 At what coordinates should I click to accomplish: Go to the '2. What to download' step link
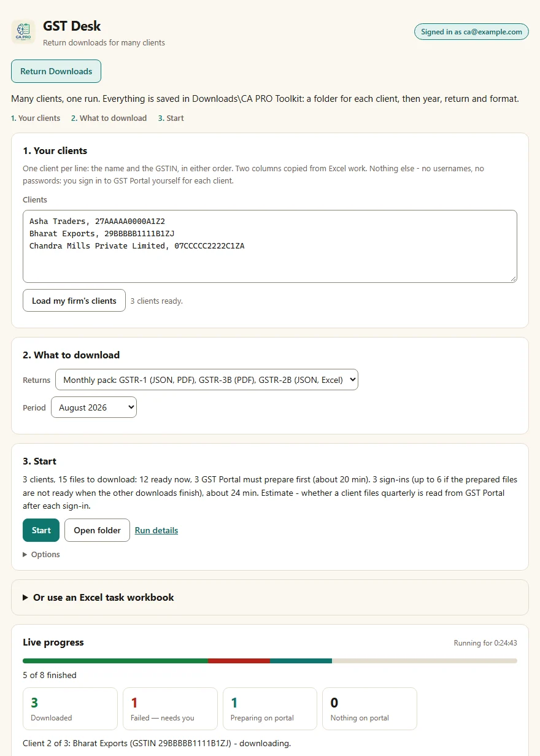109,118
